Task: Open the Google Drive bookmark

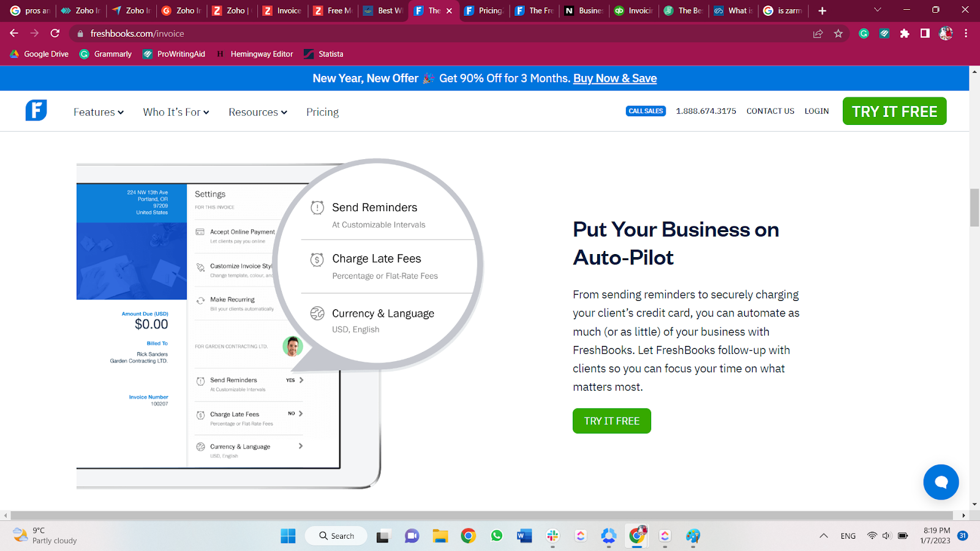Action: 39,54
